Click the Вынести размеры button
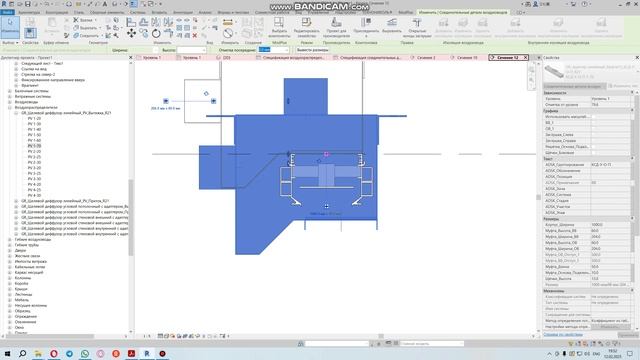Screen dimensions: 640x360 point(312,50)
